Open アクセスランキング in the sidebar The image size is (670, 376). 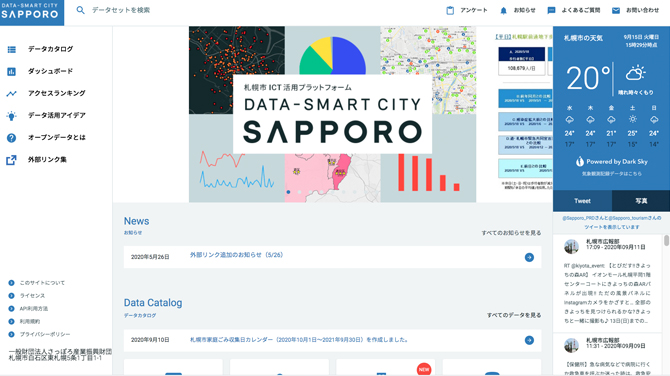coord(56,93)
